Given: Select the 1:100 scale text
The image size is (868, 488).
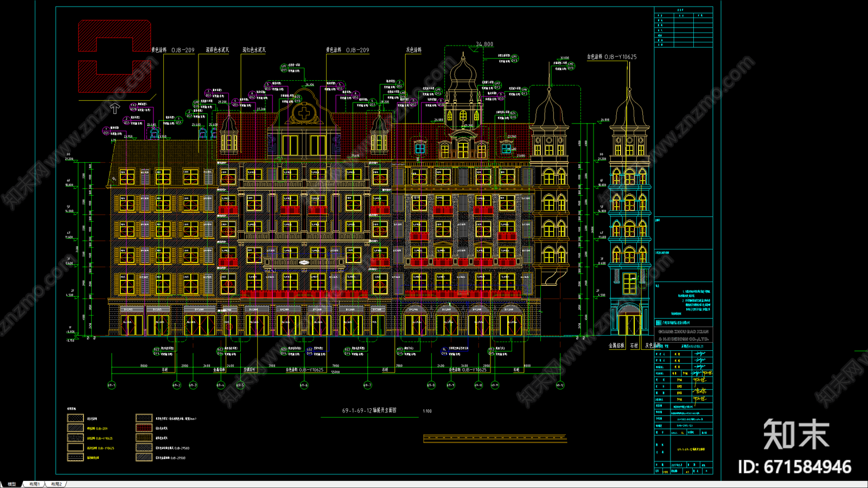Looking at the screenshot, I should [x=427, y=411].
